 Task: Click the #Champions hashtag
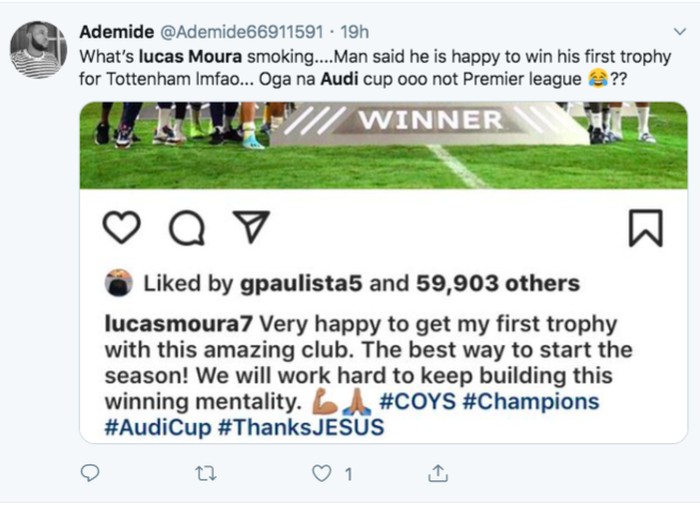coord(539,402)
